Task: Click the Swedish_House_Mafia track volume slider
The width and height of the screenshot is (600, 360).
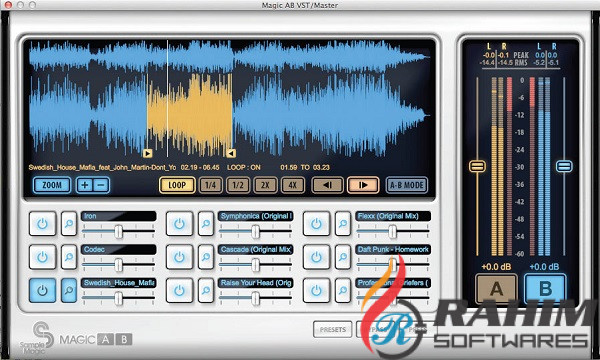Action: coord(119,298)
